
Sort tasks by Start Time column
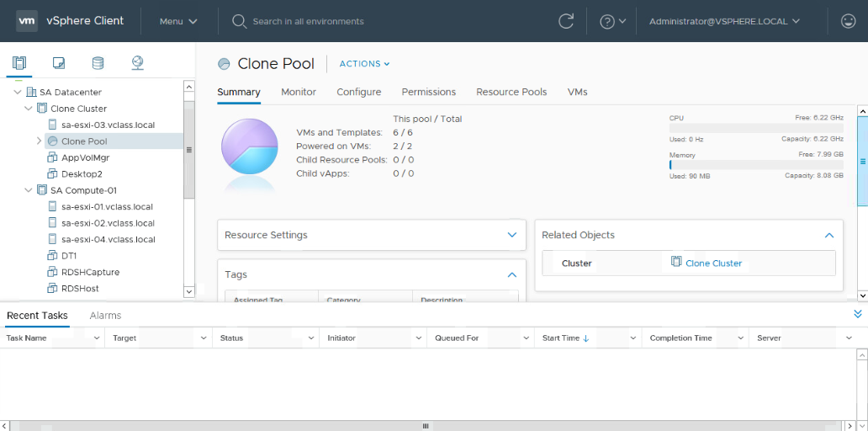click(x=561, y=338)
